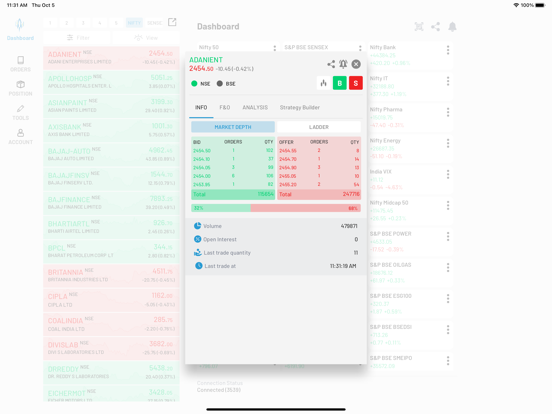Select watchlist tab 1
The height and width of the screenshot is (414, 552).
point(50,23)
